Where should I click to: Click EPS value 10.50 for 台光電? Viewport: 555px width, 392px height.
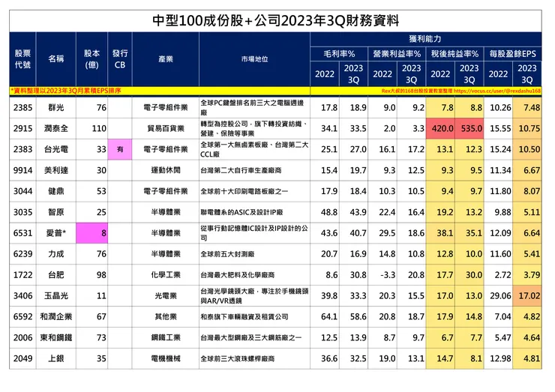pos(527,149)
